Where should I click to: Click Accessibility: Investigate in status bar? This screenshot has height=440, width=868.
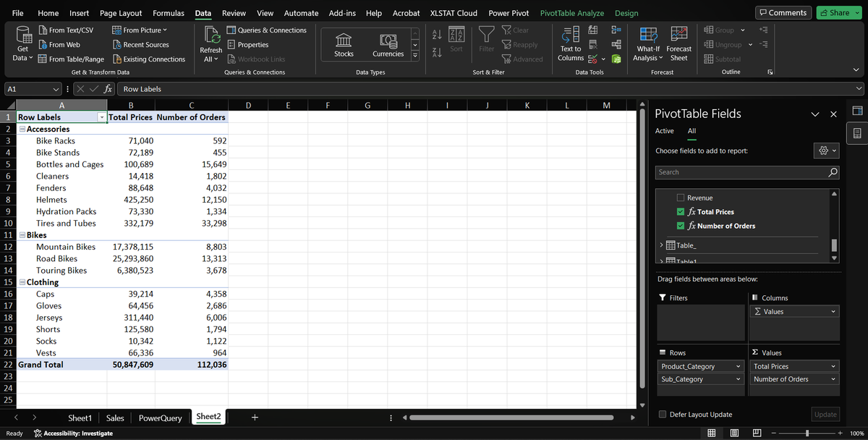(73, 433)
